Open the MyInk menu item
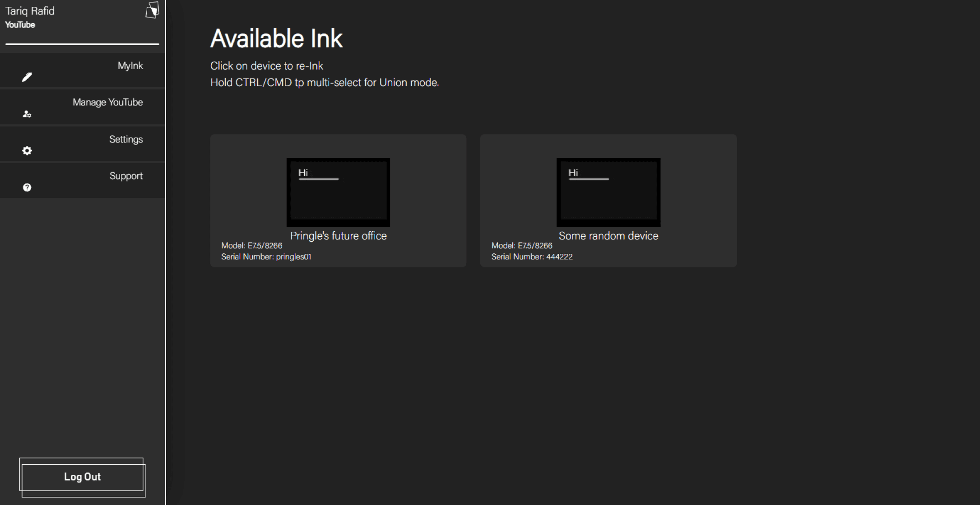This screenshot has width=980, height=505. click(130, 66)
